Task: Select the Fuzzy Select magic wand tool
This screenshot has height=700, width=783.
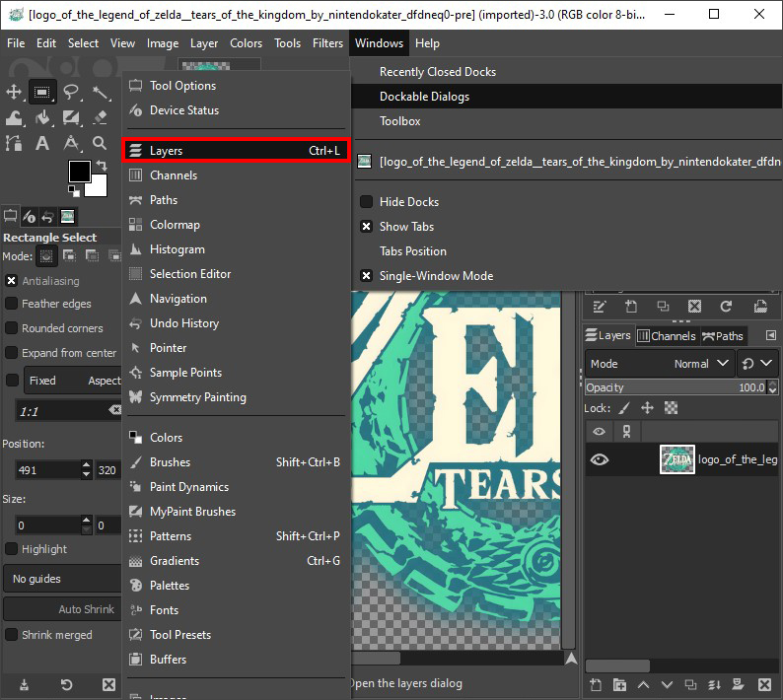Action: 101,92
